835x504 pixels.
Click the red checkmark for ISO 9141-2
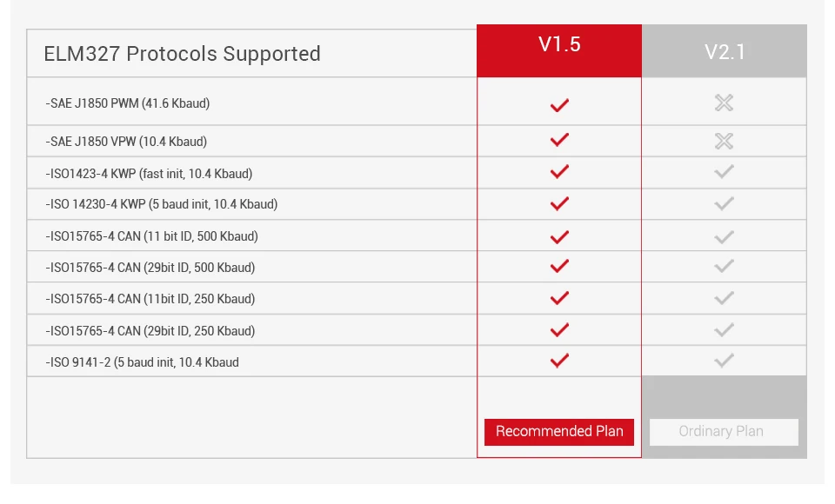[559, 361]
